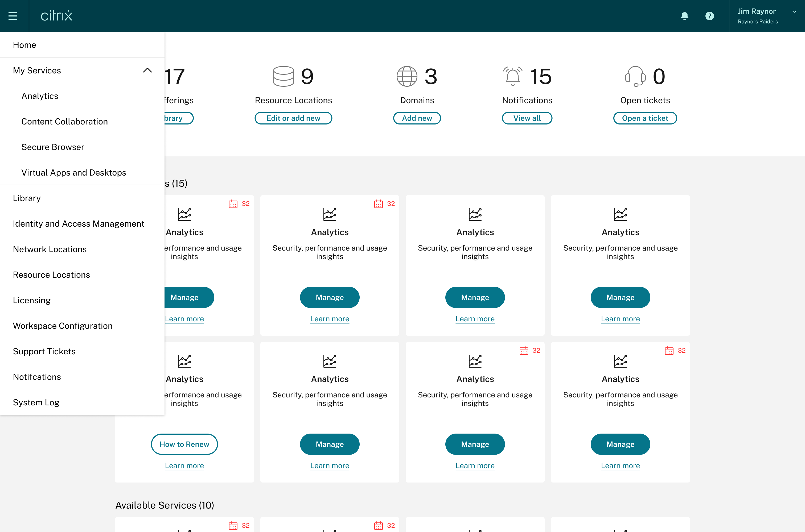
Task: Collapse the My Services section chevron
Action: (x=147, y=70)
